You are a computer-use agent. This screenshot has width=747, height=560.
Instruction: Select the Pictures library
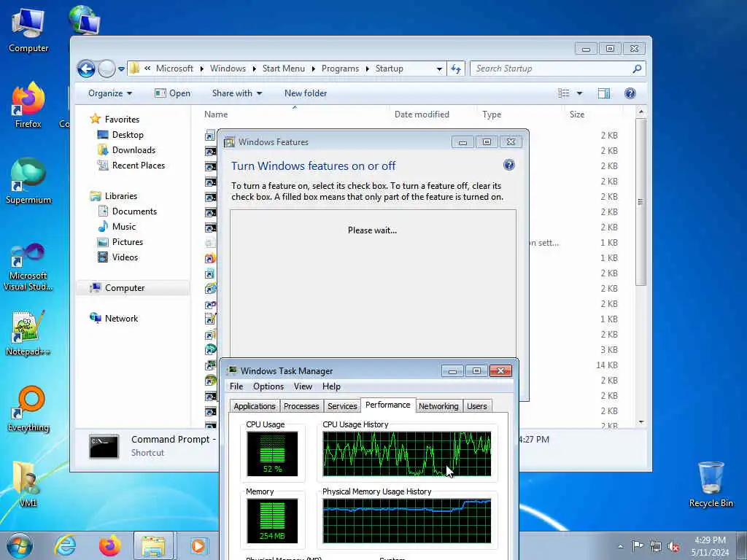(x=120, y=242)
